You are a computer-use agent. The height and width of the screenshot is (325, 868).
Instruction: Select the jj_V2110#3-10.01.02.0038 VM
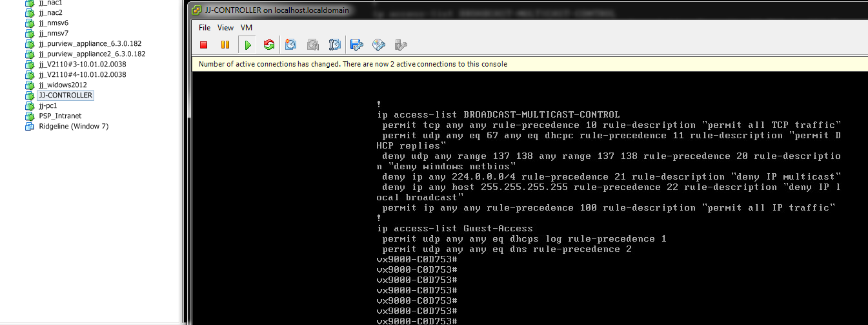[82, 64]
